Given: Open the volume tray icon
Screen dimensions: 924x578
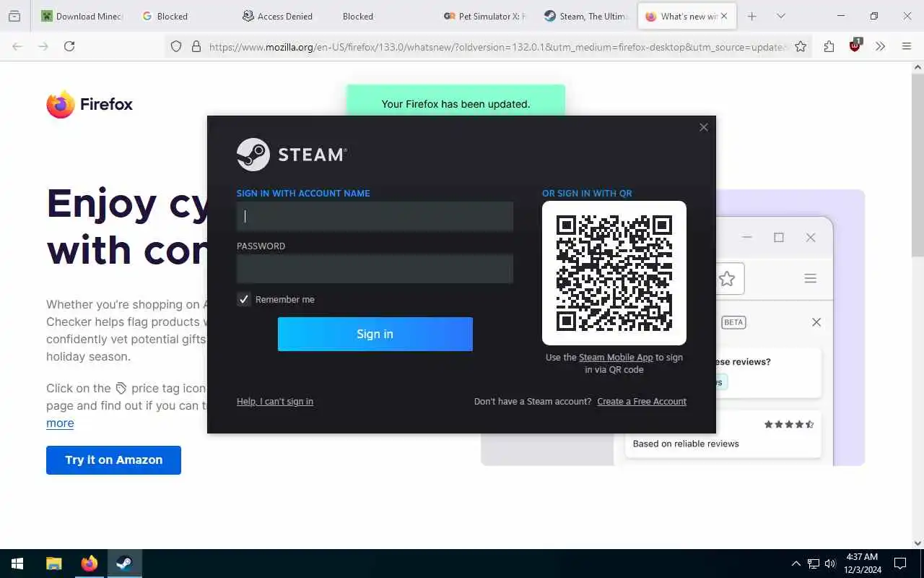Looking at the screenshot, I should [830, 564].
